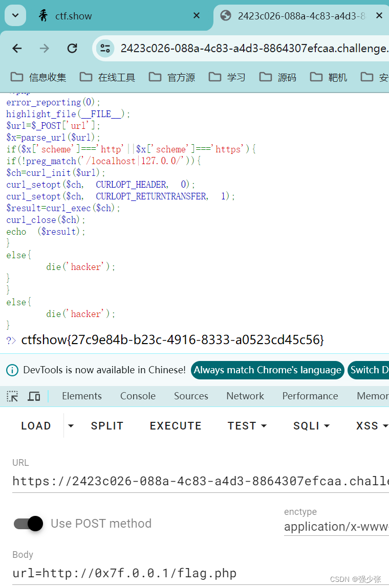Image resolution: width=389 pixels, height=588 pixels.
Task: Open the Elements panel tab
Action: 82,396
